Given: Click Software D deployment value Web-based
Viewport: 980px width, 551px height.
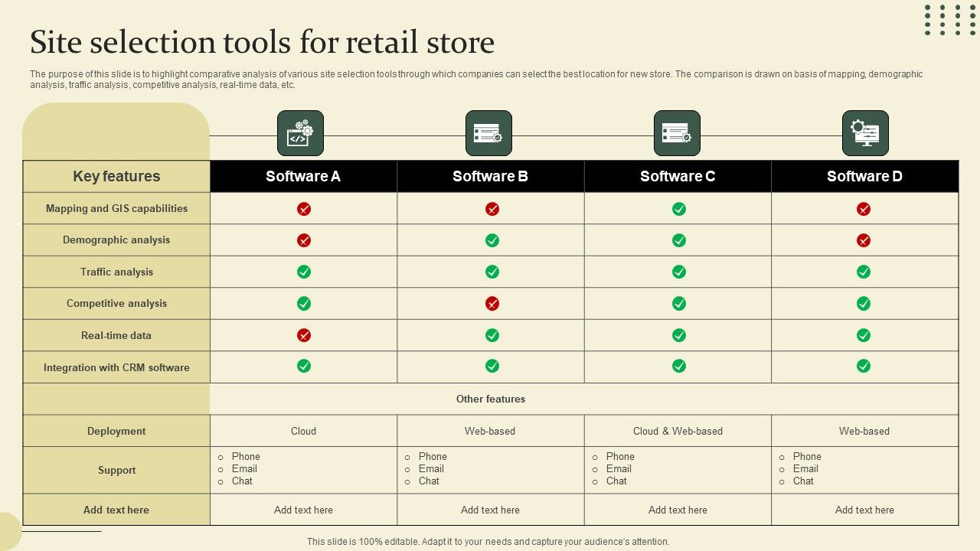Looking at the screenshot, I should coord(864,431).
